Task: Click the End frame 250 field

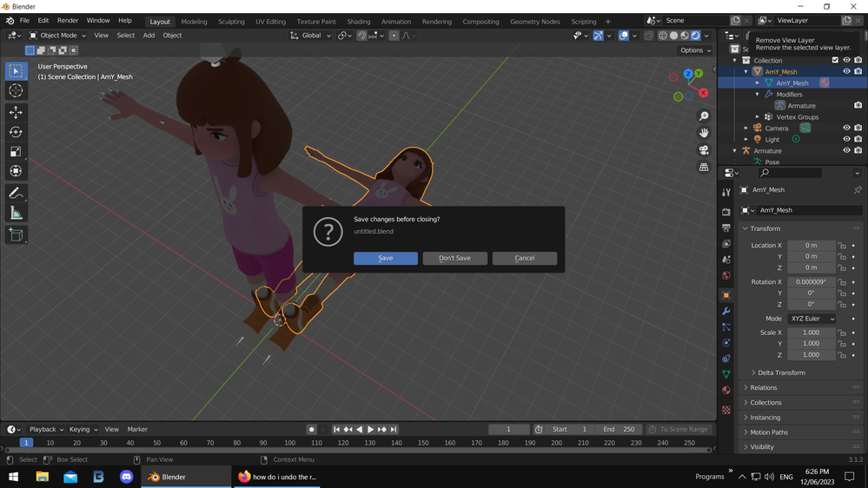Action: [619, 429]
